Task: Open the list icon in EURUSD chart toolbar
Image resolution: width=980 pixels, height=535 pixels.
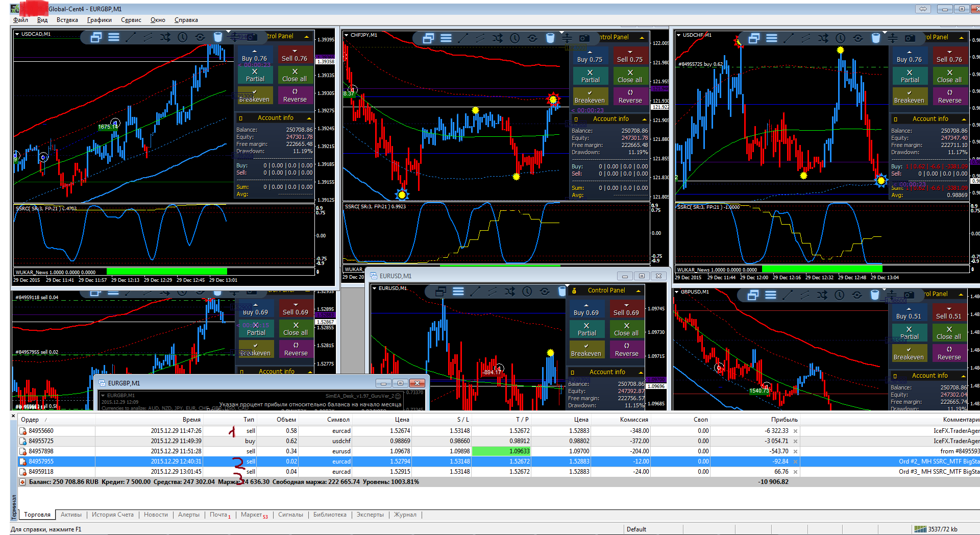Action: [x=458, y=291]
